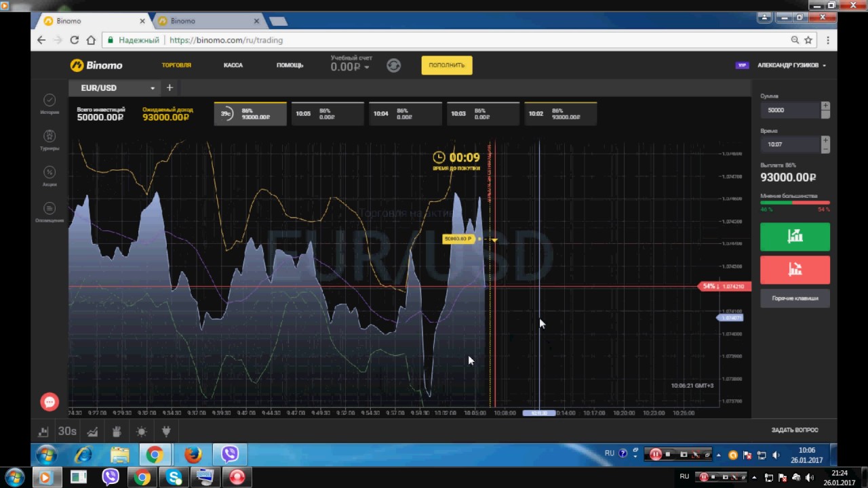Open the drawing tools pencil-cup icon
The height and width of the screenshot is (488, 868).
point(117,431)
